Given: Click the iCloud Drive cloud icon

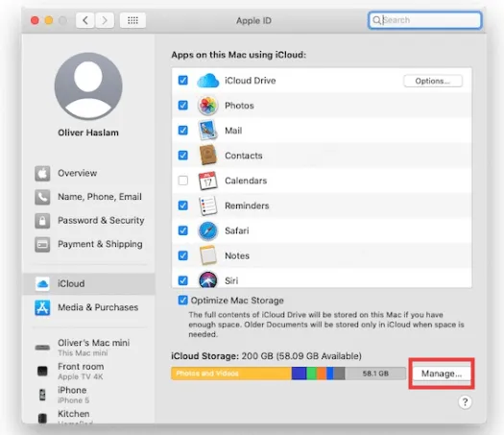Looking at the screenshot, I should tap(207, 81).
